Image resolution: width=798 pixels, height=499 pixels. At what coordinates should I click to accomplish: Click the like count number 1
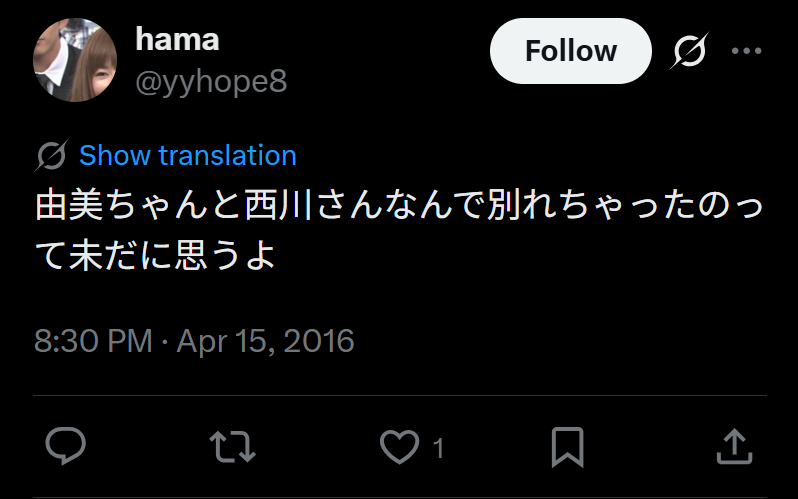[x=437, y=447]
